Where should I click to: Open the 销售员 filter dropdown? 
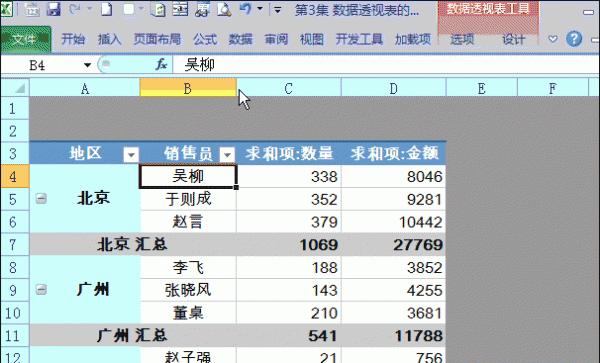(227, 155)
